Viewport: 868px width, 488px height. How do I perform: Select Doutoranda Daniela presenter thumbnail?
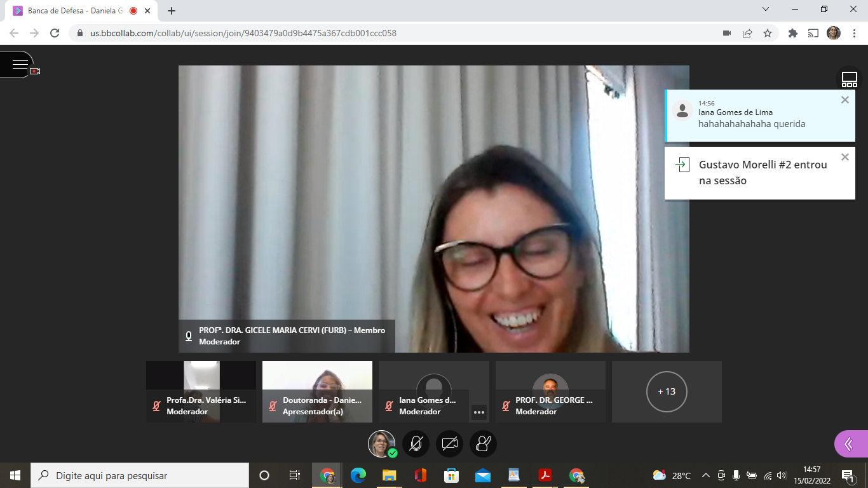317,391
